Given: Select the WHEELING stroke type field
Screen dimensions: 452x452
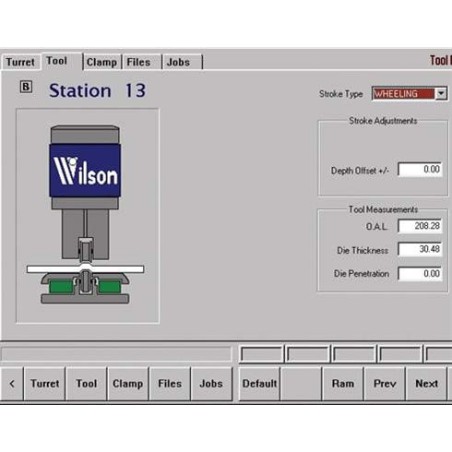Looking at the screenshot, I should tap(404, 94).
